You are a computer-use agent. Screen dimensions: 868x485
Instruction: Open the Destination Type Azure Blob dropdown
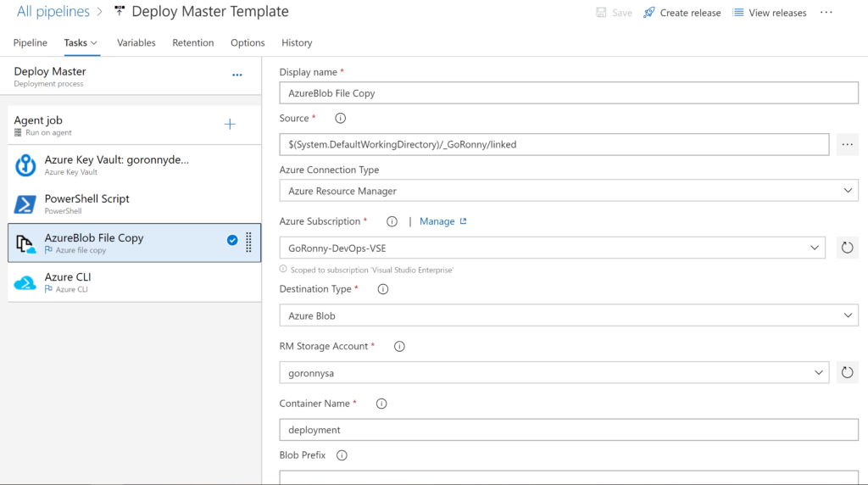[569, 315]
